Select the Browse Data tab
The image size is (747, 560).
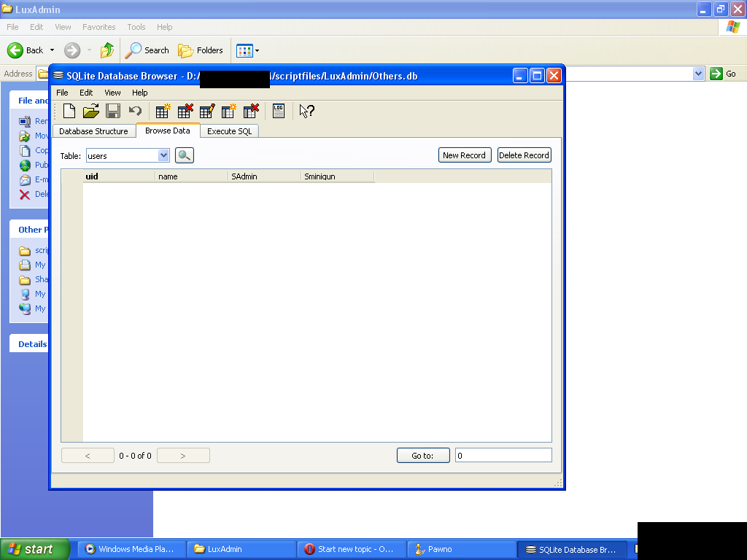(x=167, y=131)
